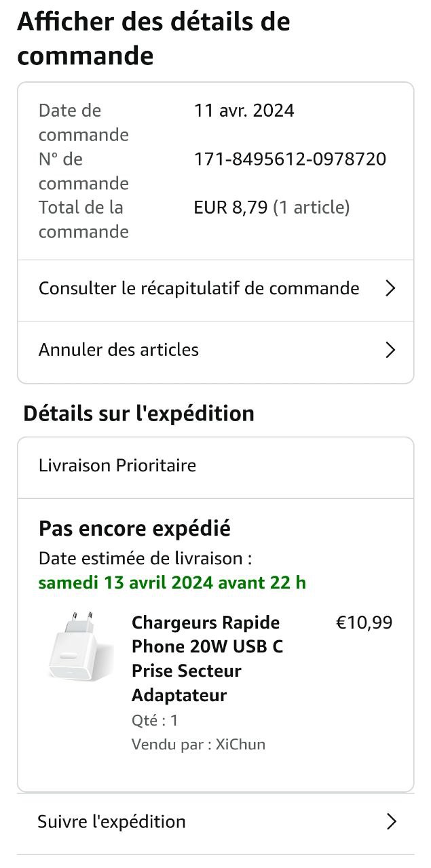The width and height of the screenshot is (431, 868).
Task: Select Annuler des articles
Action: 119,350
